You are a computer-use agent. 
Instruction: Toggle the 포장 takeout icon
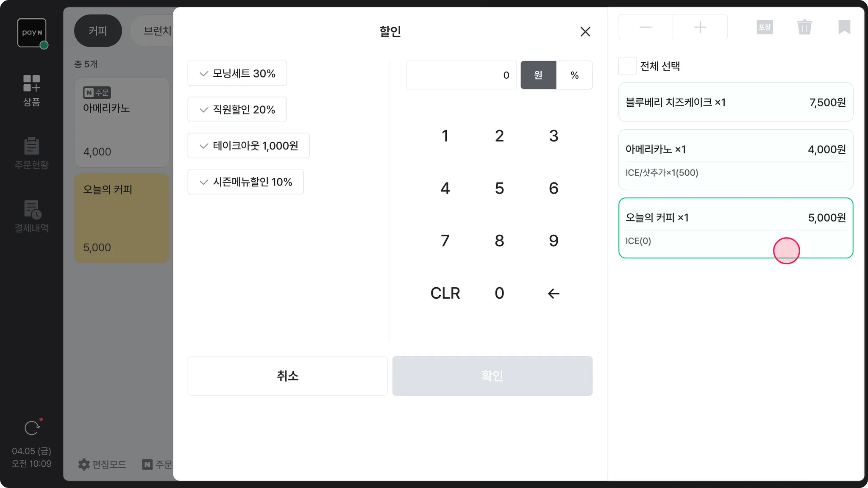[x=765, y=28]
